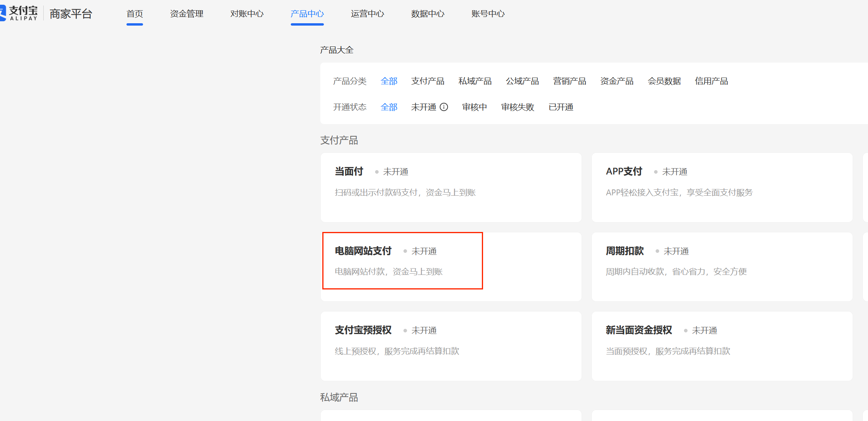
Task: Filter by 支付产品 category
Action: (428, 81)
